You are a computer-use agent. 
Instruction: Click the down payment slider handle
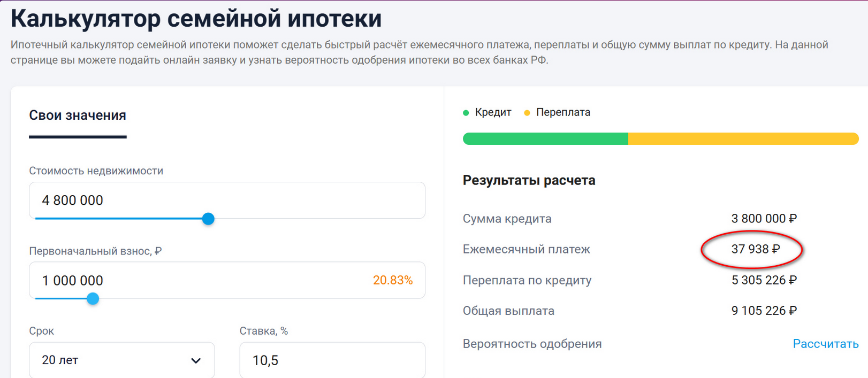point(93,299)
